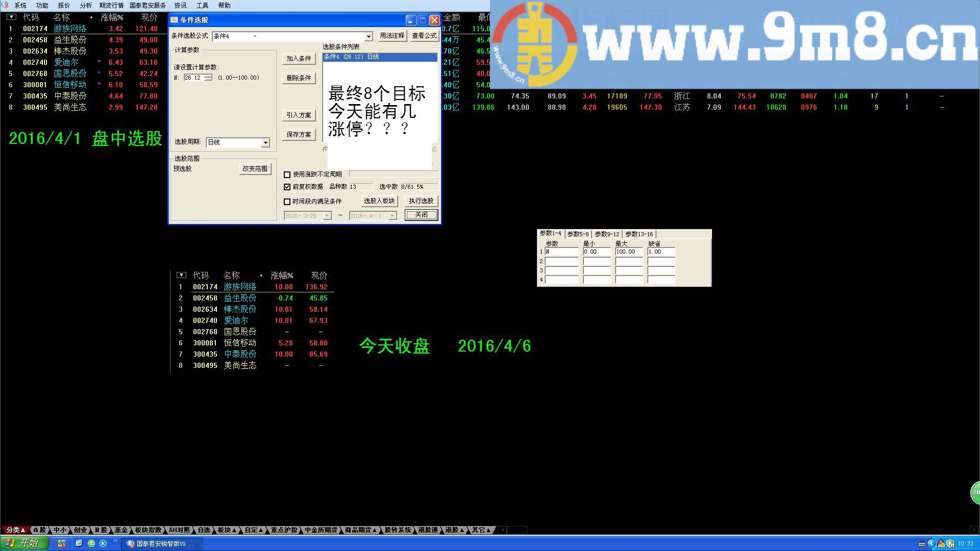Image resolution: width=980 pixels, height=551 pixels.
Task: Switch to 参数5-8 tab
Action: (578, 234)
